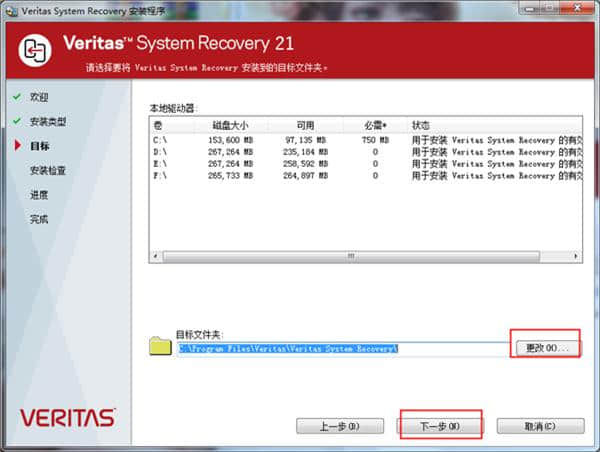
Task: Click the 取消 button to cancel setup
Action: click(x=540, y=426)
